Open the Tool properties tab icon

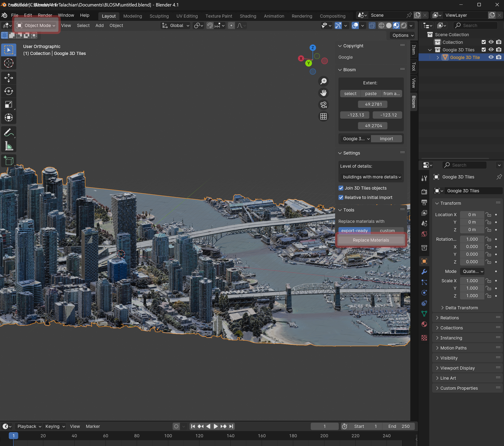point(424,178)
